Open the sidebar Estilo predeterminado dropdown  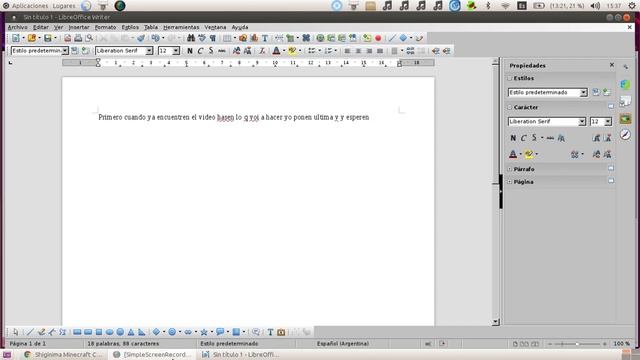pyautogui.click(x=584, y=93)
